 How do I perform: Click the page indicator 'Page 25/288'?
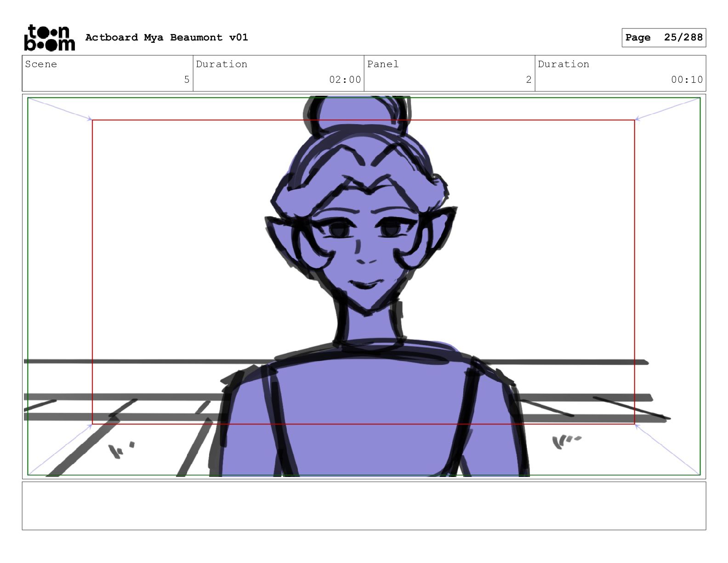click(664, 38)
